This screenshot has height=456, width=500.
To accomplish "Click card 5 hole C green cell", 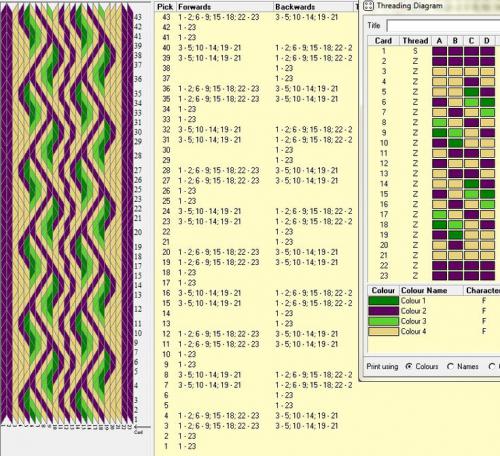I will tap(471, 92).
